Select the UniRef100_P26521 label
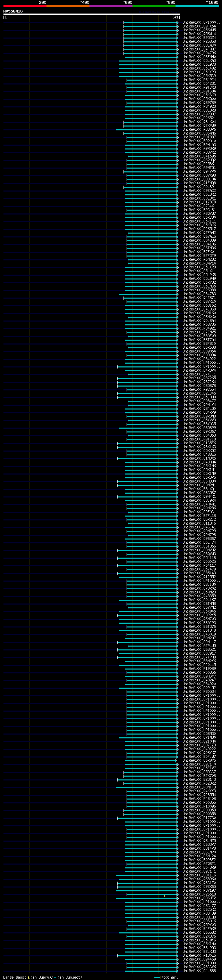Image resolution: width=222 pixels, height=980 pixels. (x=199, y=118)
